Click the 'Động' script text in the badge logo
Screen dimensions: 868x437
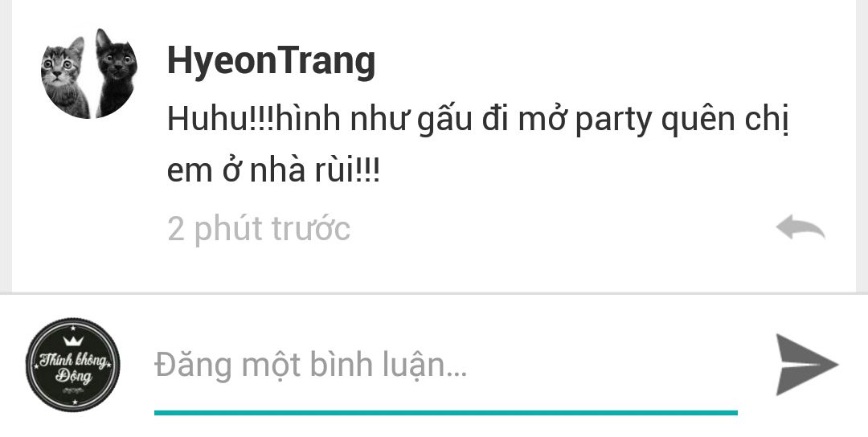coord(74,378)
